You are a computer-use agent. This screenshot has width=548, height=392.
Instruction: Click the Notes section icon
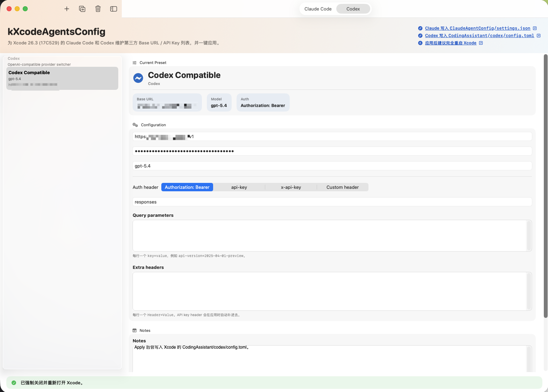pos(135,330)
